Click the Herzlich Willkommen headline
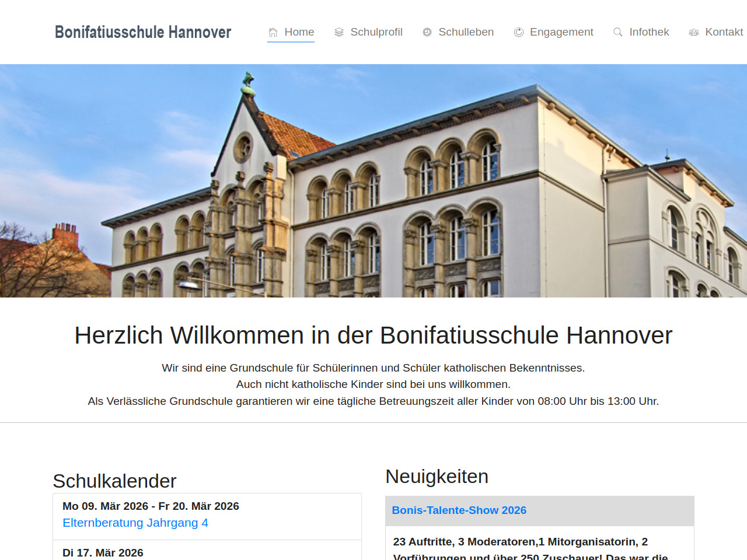Image resolution: width=747 pixels, height=560 pixels. coord(373,335)
